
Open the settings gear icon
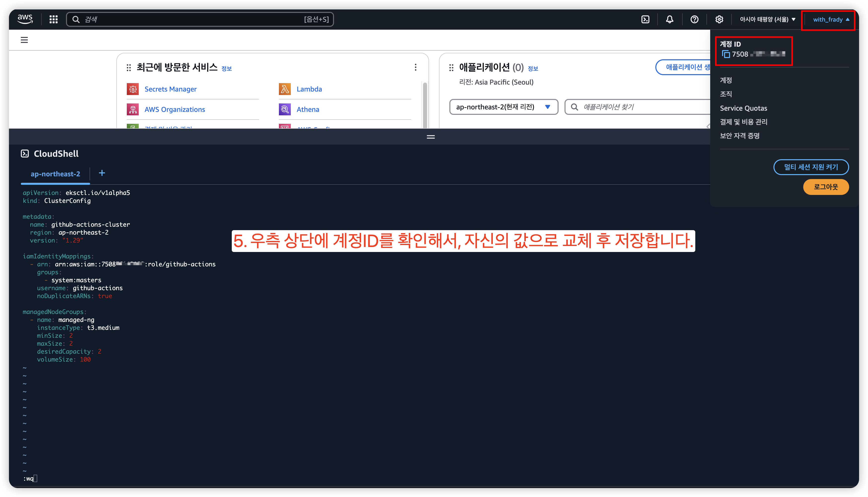[x=719, y=19]
